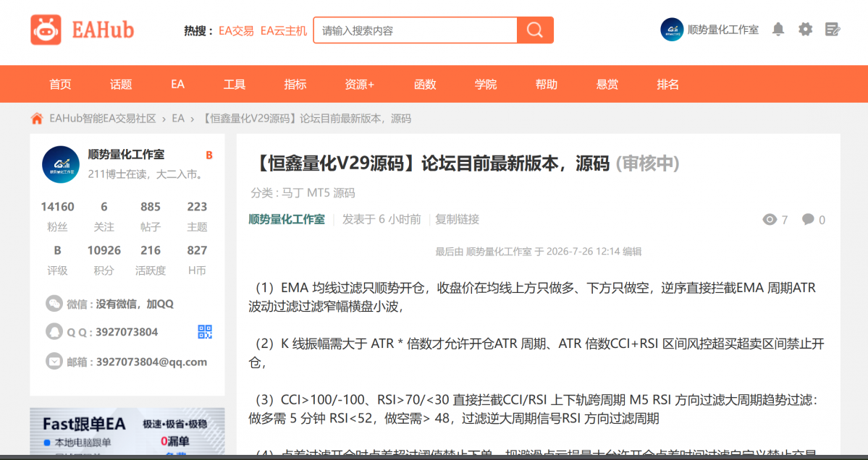Image resolution: width=868 pixels, height=460 pixels.
Task: Click the write post edit icon
Action: [832, 30]
